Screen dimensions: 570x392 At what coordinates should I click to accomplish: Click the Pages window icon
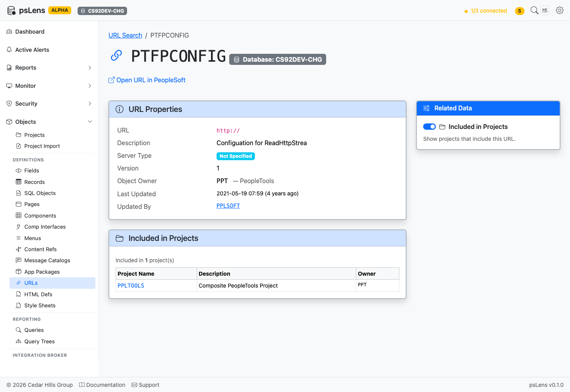(19, 204)
